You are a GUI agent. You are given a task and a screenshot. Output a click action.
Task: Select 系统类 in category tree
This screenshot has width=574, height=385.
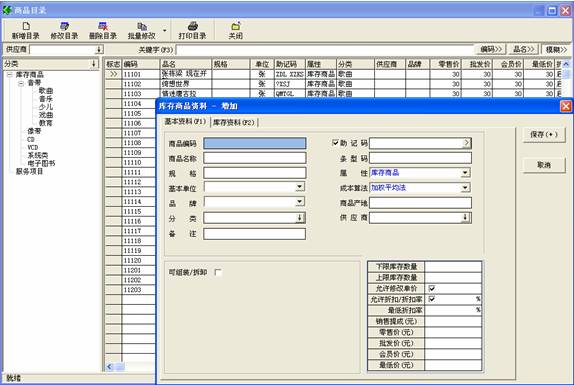38,155
